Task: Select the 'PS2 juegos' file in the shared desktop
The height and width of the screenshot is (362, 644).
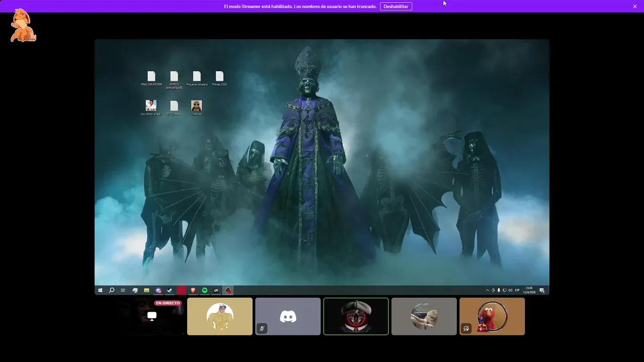Action: coord(174,108)
